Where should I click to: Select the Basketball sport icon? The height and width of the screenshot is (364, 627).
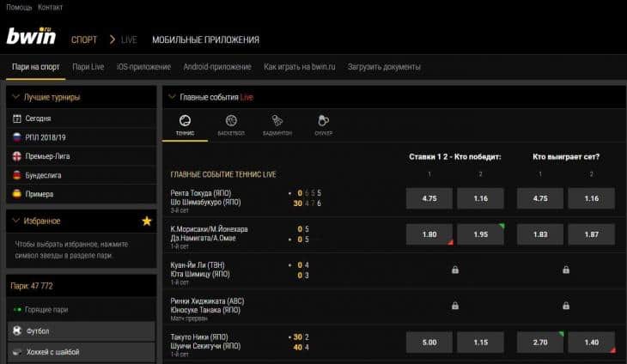(231, 122)
